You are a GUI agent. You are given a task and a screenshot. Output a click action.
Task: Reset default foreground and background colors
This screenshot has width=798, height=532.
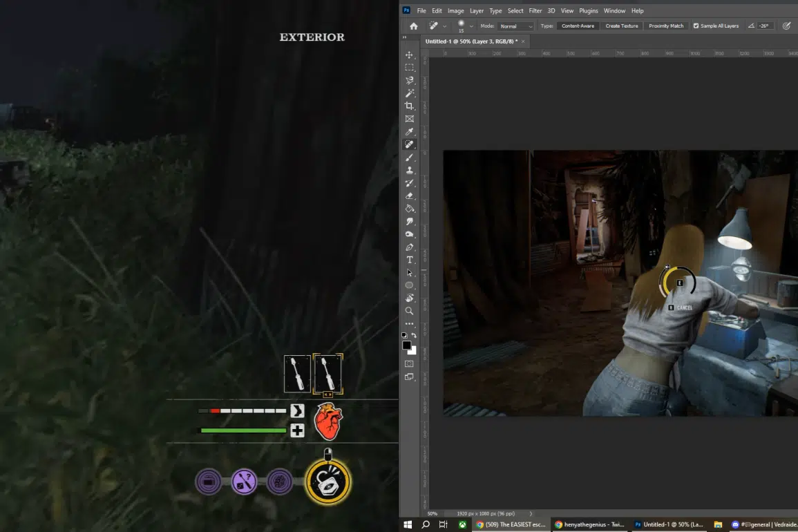click(404, 335)
